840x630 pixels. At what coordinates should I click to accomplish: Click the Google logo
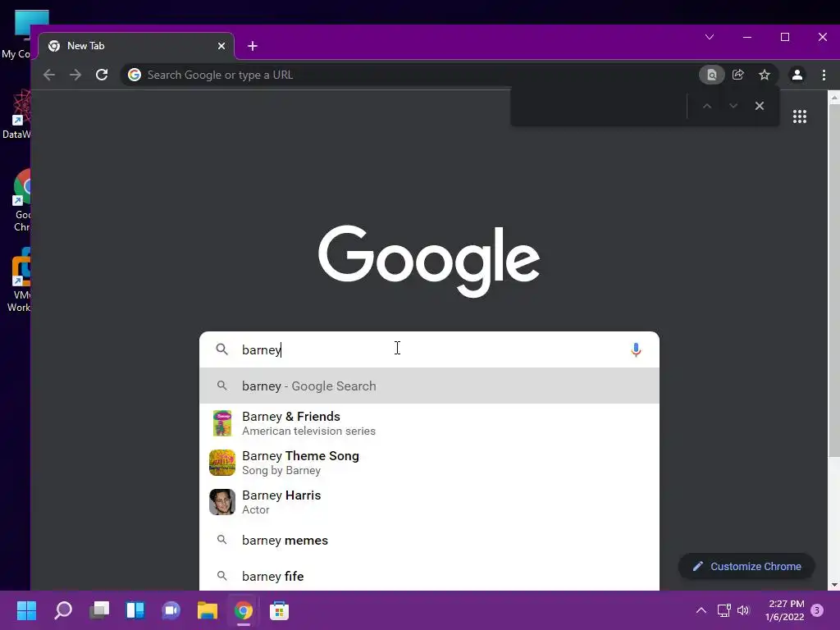(x=429, y=262)
